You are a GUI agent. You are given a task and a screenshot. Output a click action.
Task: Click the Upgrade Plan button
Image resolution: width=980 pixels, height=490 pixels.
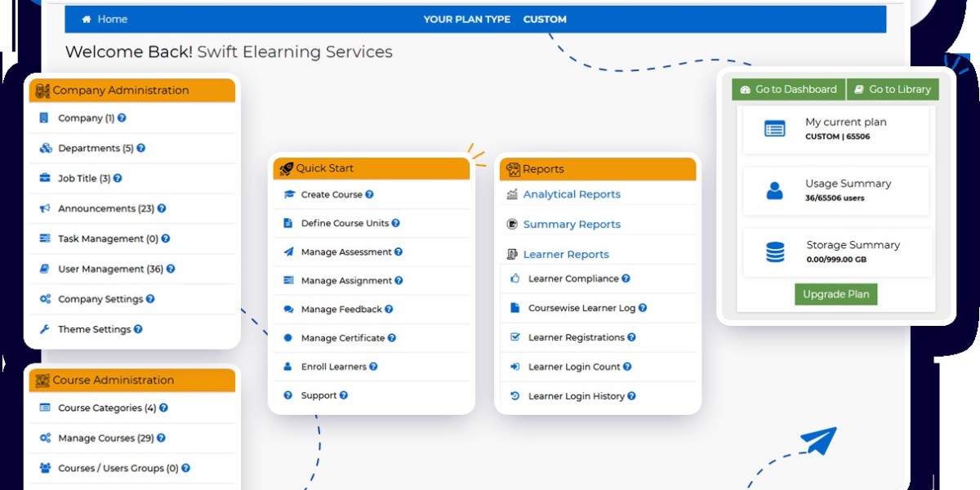click(835, 294)
